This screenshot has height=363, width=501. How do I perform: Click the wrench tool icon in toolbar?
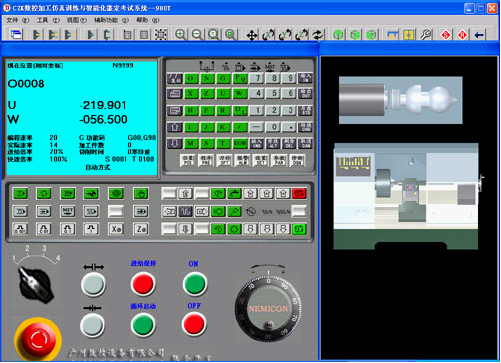coord(426,35)
